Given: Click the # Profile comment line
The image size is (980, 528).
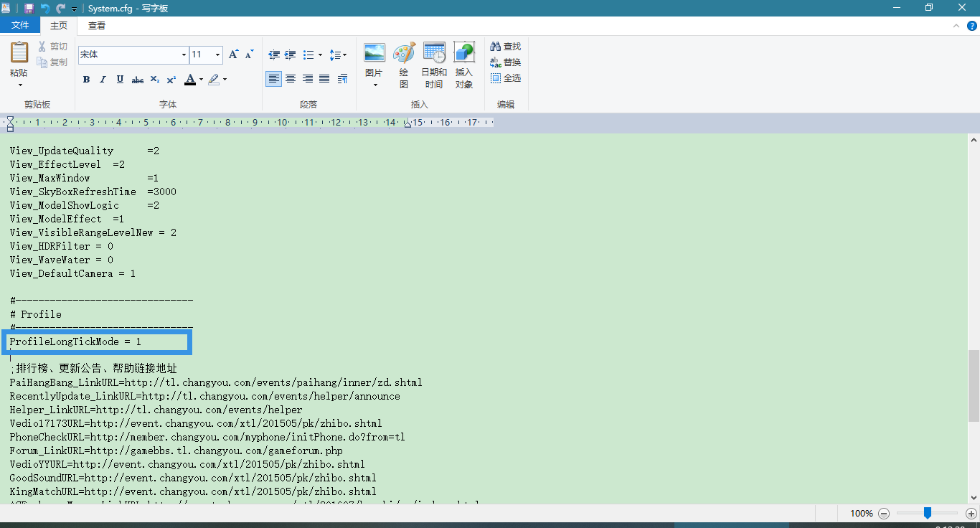Looking at the screenshot, I should pos(36,314).
